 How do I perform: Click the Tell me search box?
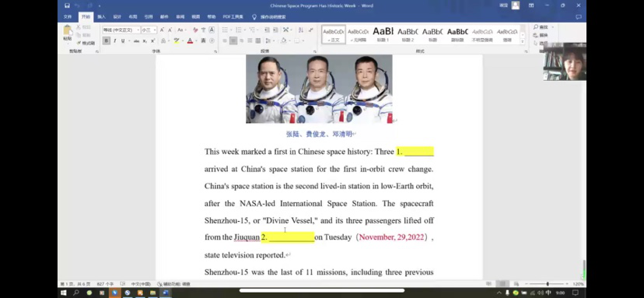[x=269, y=17]
